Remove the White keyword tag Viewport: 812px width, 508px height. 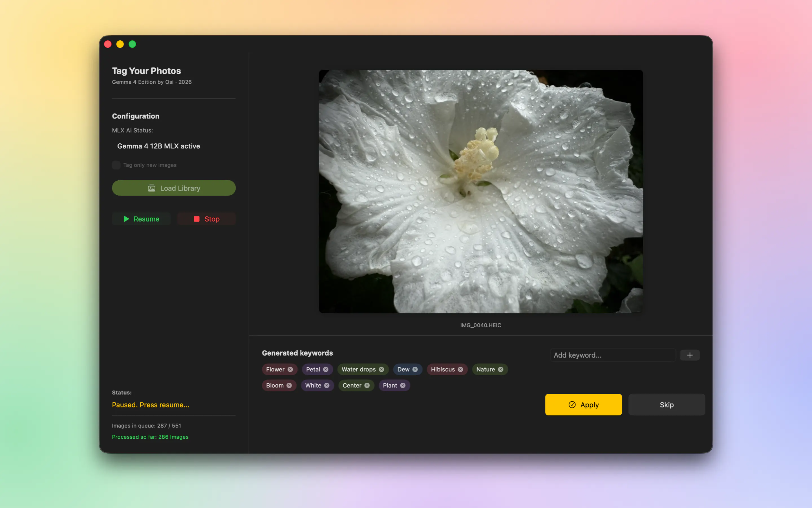coord(327,385)
